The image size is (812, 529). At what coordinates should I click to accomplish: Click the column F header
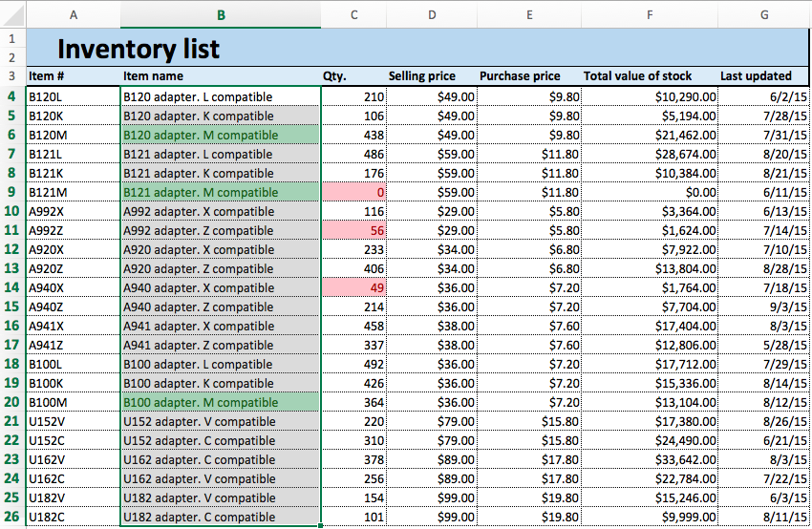pos(650,14)
